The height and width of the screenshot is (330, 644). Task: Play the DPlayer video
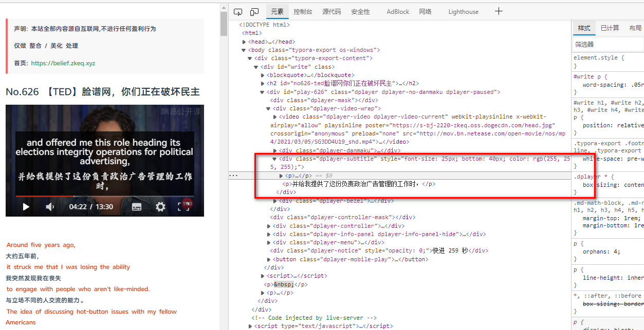(x=26, y=207)
